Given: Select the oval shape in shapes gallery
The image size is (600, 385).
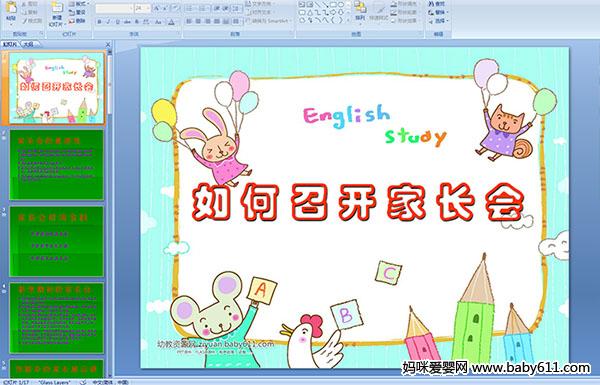Looking at the screenshot, I should tap(341, 4).
